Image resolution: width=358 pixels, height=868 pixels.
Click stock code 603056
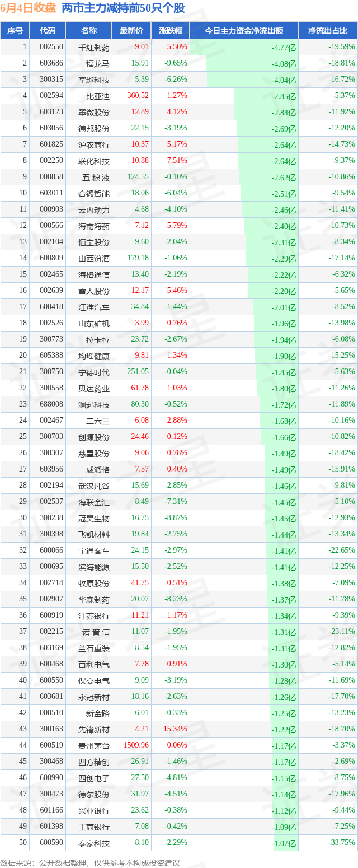click(51, 128)
